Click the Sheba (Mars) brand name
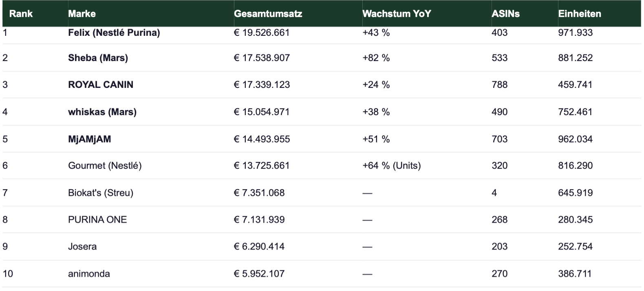This screenshot has width=644, height=291. (98, 58)
